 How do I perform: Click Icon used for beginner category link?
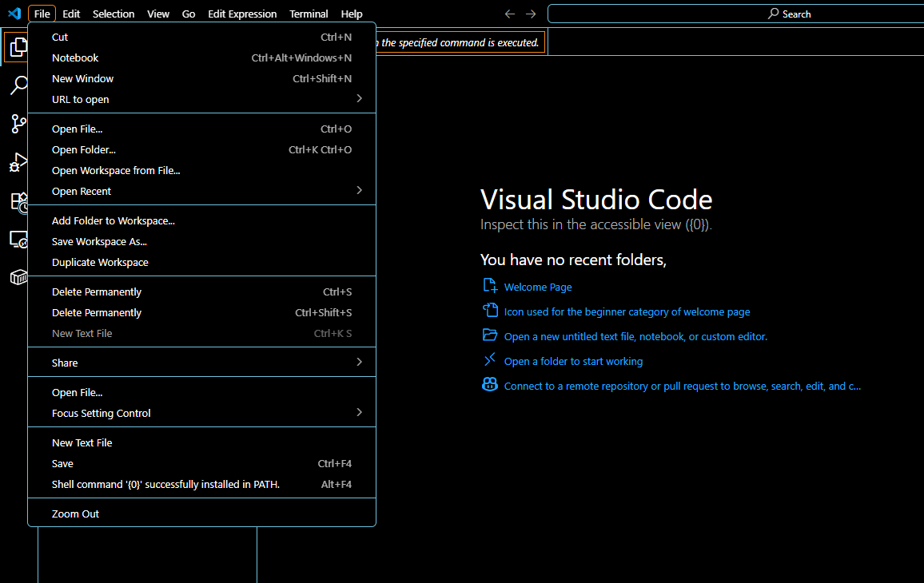click(627, 311)
